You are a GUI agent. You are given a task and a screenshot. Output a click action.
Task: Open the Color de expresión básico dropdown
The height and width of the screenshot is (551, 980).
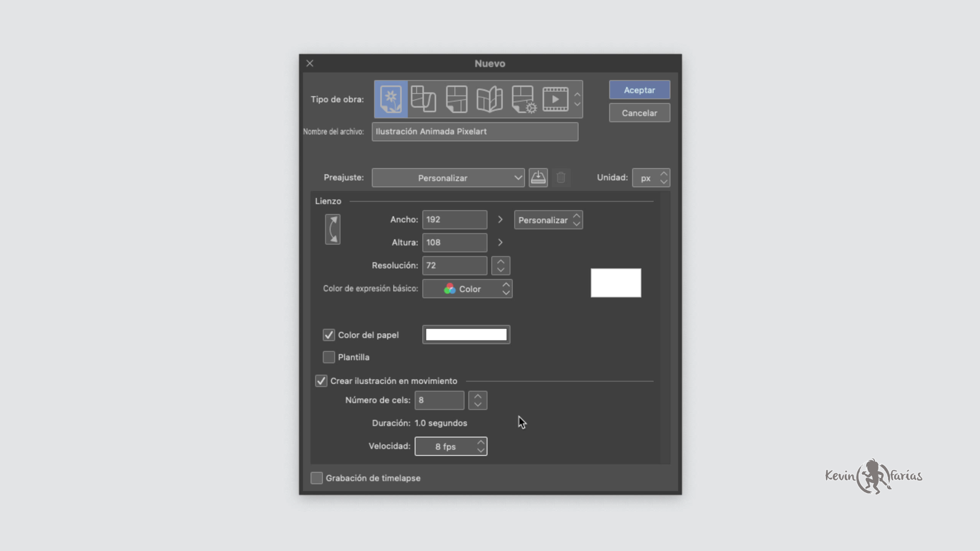coord(467,289)
